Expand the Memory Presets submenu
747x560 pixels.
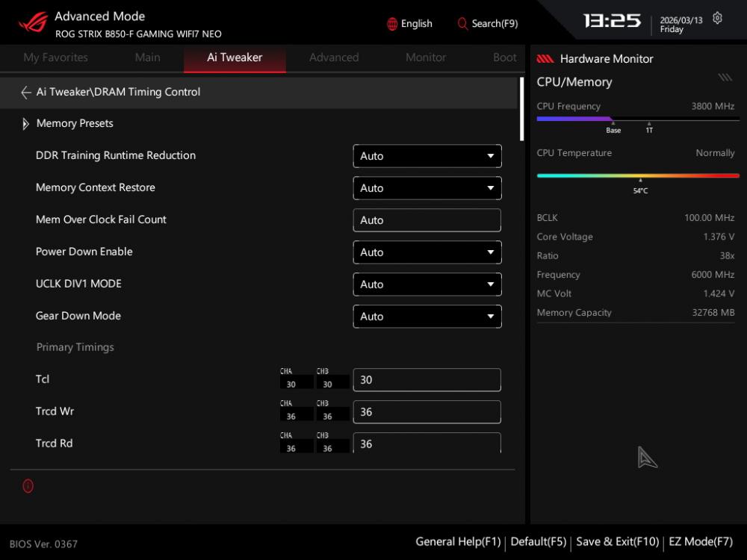point(26,124)
